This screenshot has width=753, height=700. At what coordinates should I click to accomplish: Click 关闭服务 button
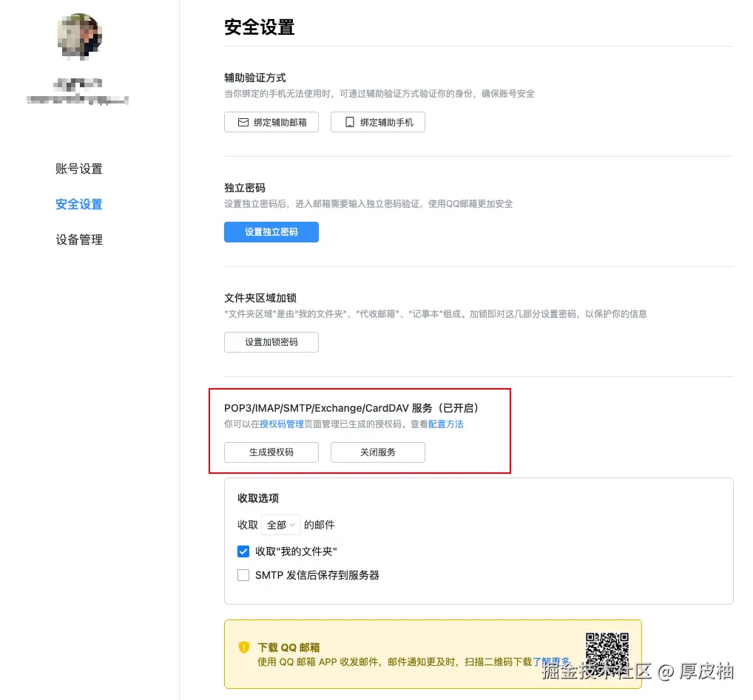378,452
